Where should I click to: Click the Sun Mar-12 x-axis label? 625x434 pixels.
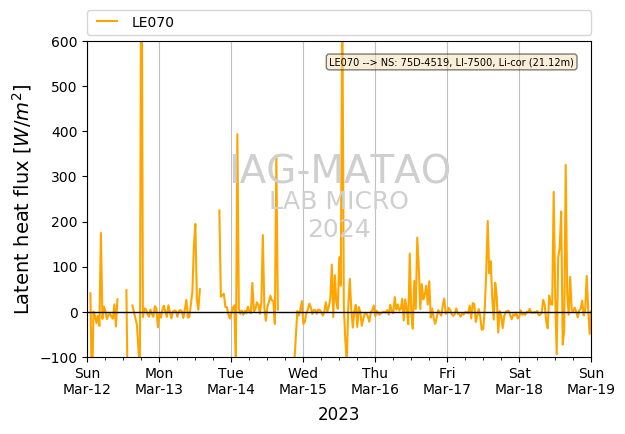[x=87, y=381]
